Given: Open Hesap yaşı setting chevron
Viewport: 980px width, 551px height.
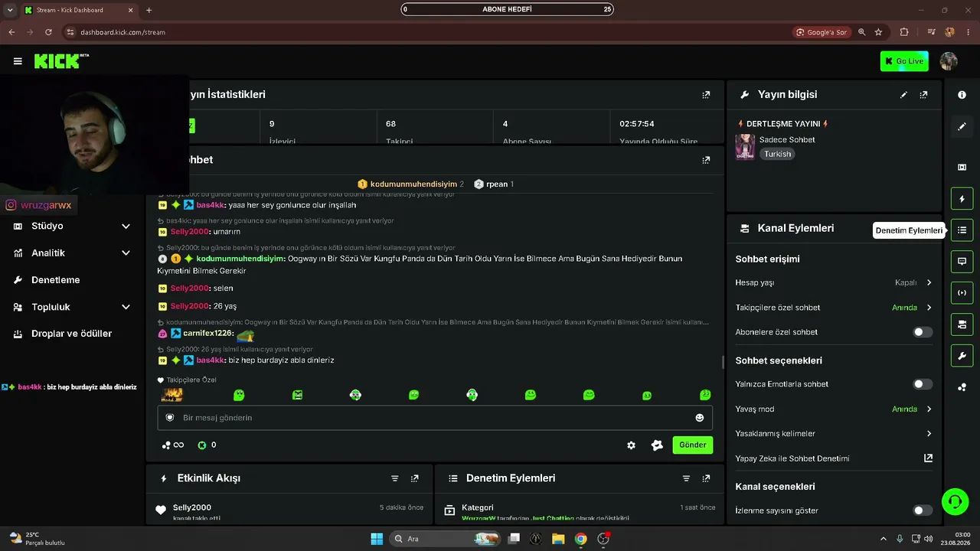Looking at the screenshot, I should (x=929, y=282).
